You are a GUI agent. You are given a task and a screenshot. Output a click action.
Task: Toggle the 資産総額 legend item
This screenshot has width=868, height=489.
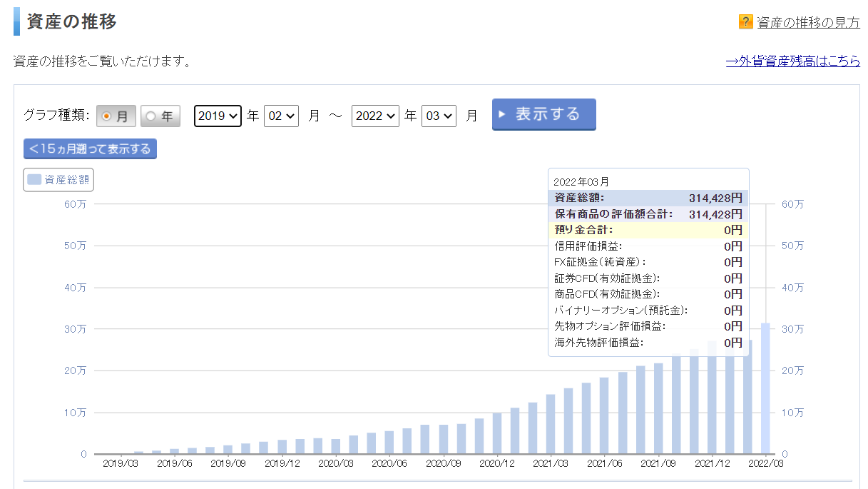pyautogui.click(x=58, y=180)
